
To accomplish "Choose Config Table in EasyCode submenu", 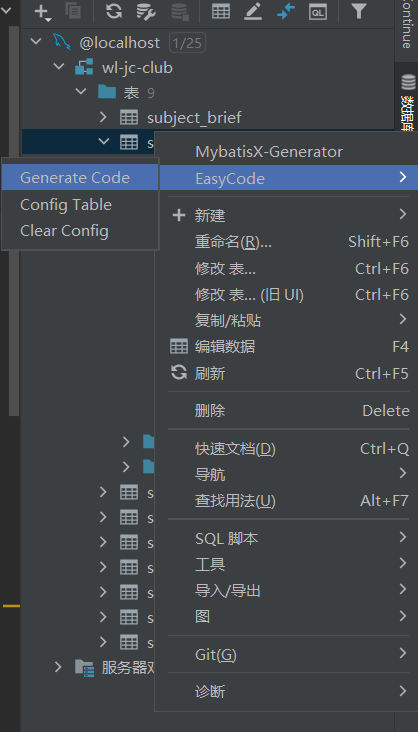I will (x=80, y=204).
